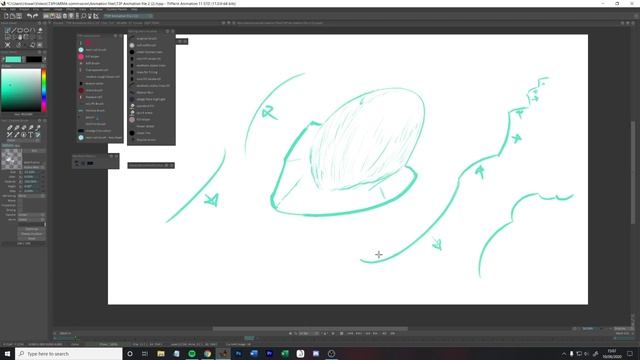Select the straight line drawing tool
Screen dimensions: 640x360
(x=13, y=30)
